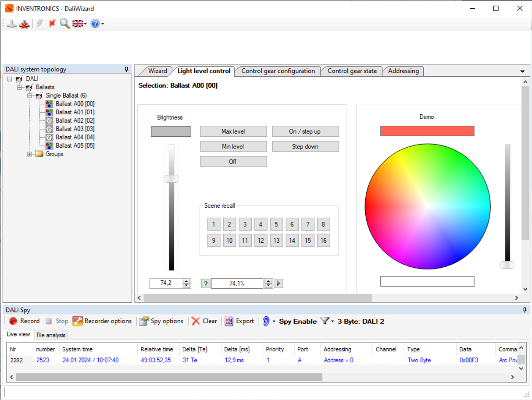This screenshot has height=400, width=532.
Task: Toggle the DALI Spy panel pin
Action: [525, 310]
